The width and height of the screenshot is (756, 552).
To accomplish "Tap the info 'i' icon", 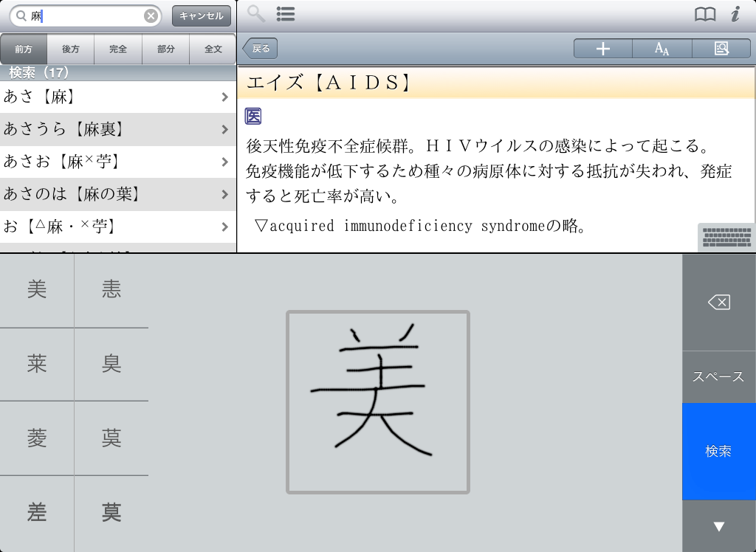I will tap(735, 14).
